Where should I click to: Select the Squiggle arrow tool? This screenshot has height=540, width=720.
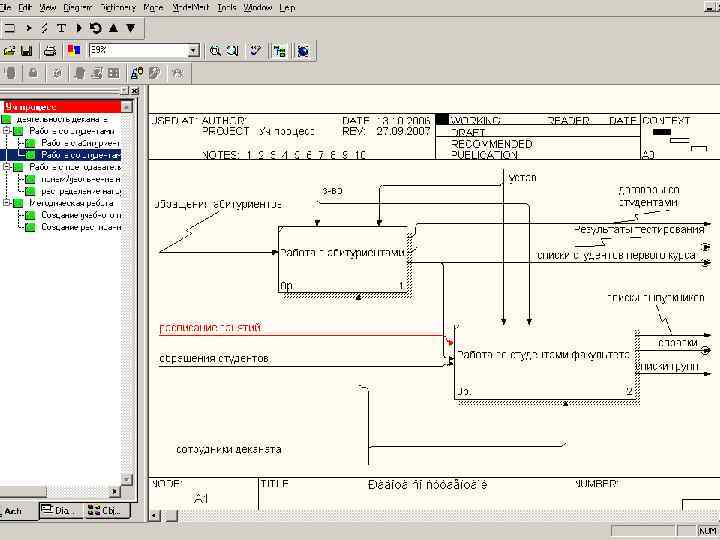(45, 28)
